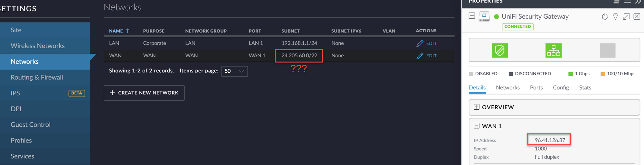
Task: Click the Create New Network button
Action: (x=144, y=93)
